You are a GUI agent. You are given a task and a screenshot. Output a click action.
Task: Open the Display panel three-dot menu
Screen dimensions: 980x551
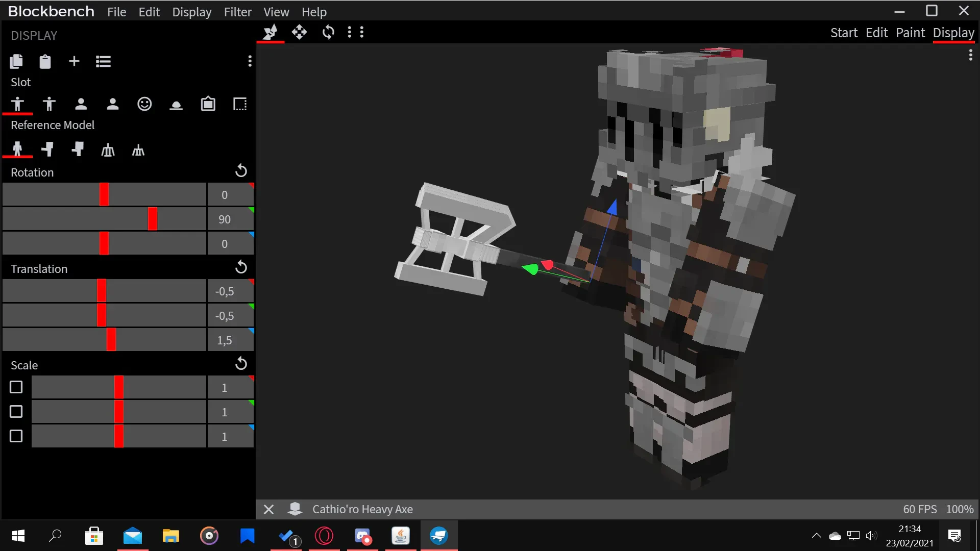point(250,61)
